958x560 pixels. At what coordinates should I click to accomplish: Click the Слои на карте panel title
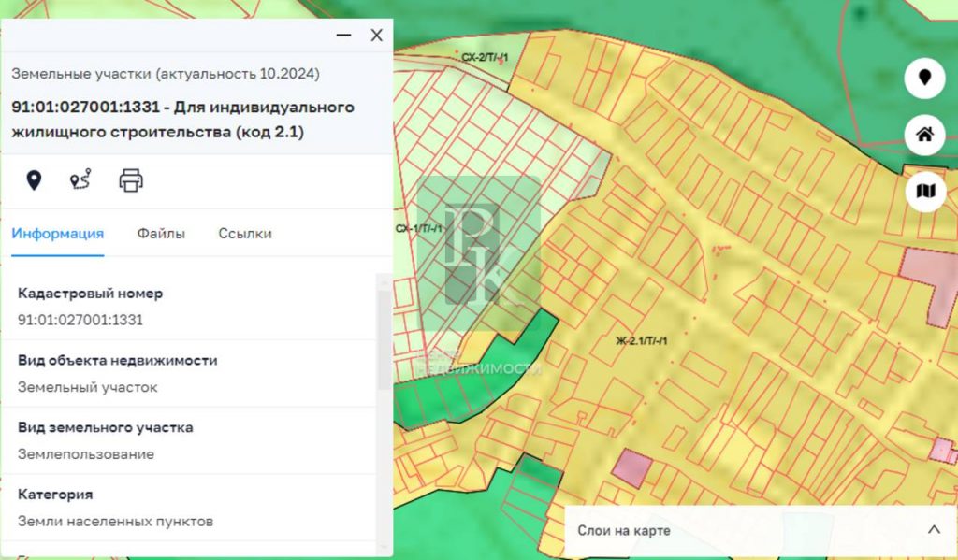pos(623,531)
